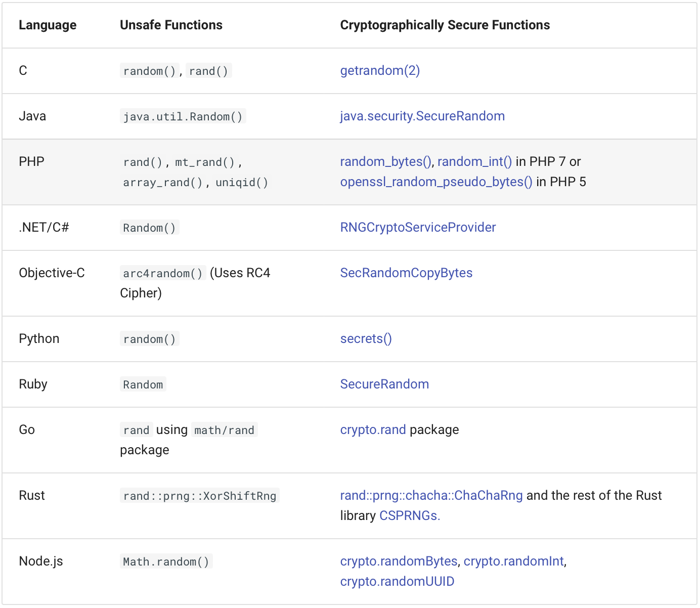Click the Unsafe Functions column header
The height and width of the screenshot is (608, 700).
click(171, 25)
